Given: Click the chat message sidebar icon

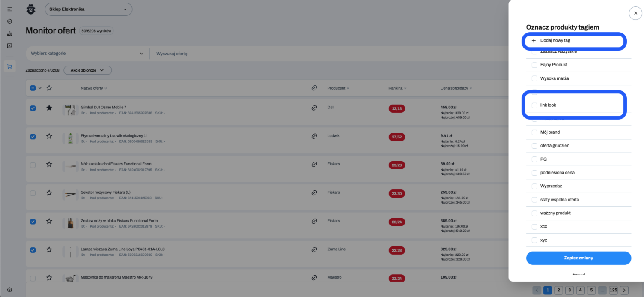Looking at the screenshot, I should [x=9, y=45].
